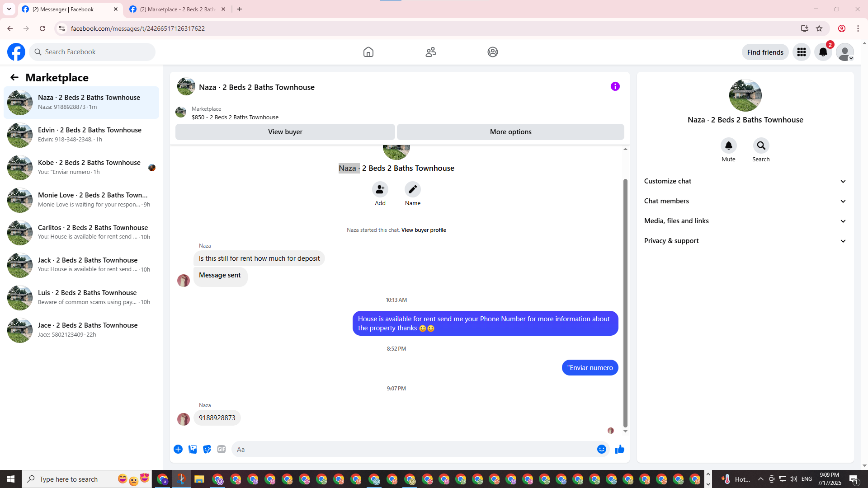
Task: Click the large chat avatar in right panel
Action: click(745, 95)
